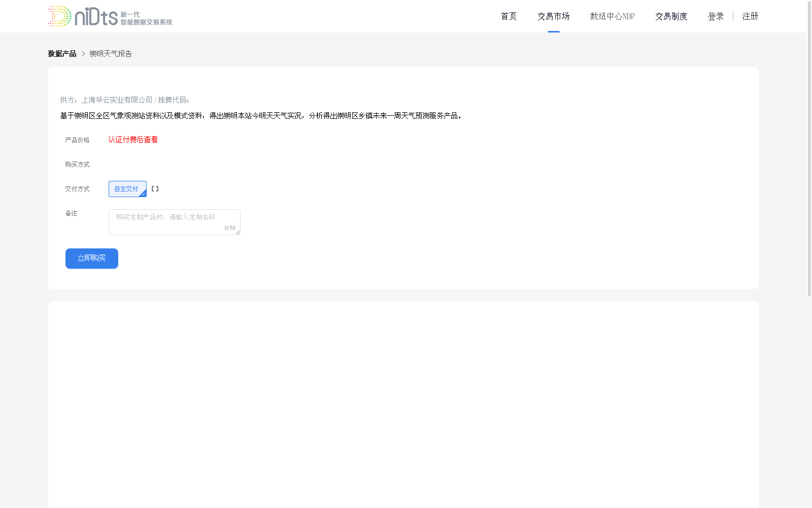The width and height of the screenshot is (812, 508).
Task: Click the 立即购买 buy now button
Action: [x=92, y=259]
